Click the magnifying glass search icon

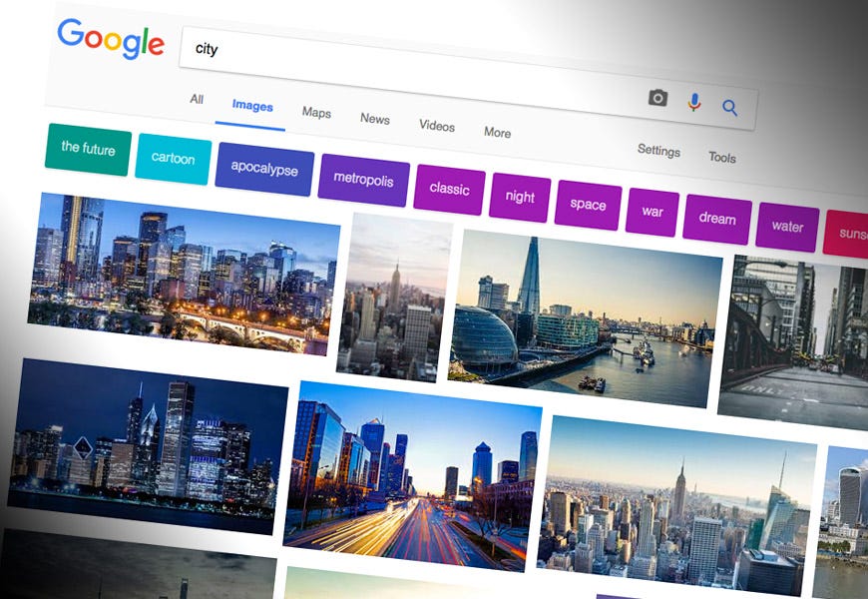pyautogui.click(x=729, y=108)
